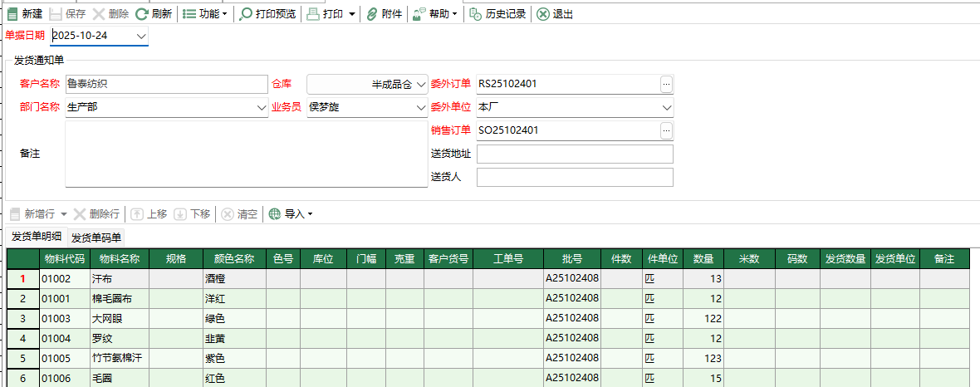Click the 上移 move up button

pyautogui.click(x=149, y=213)
